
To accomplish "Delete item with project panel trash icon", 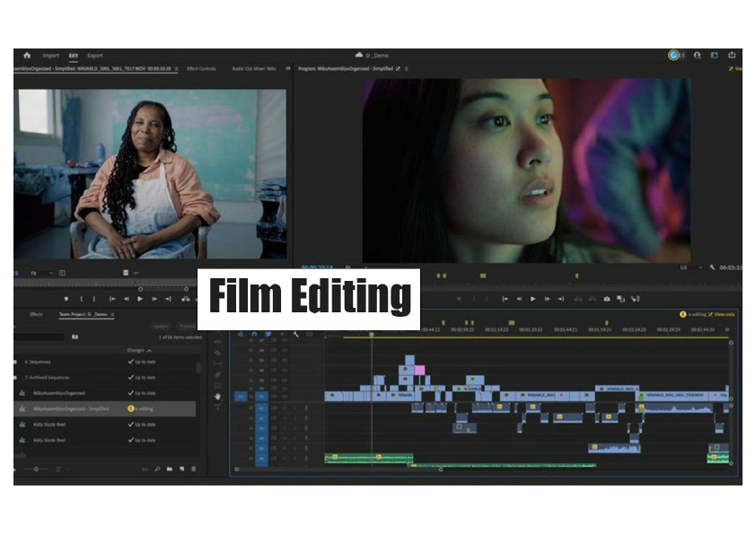I will pyautogui.click(x=194, y=468).
